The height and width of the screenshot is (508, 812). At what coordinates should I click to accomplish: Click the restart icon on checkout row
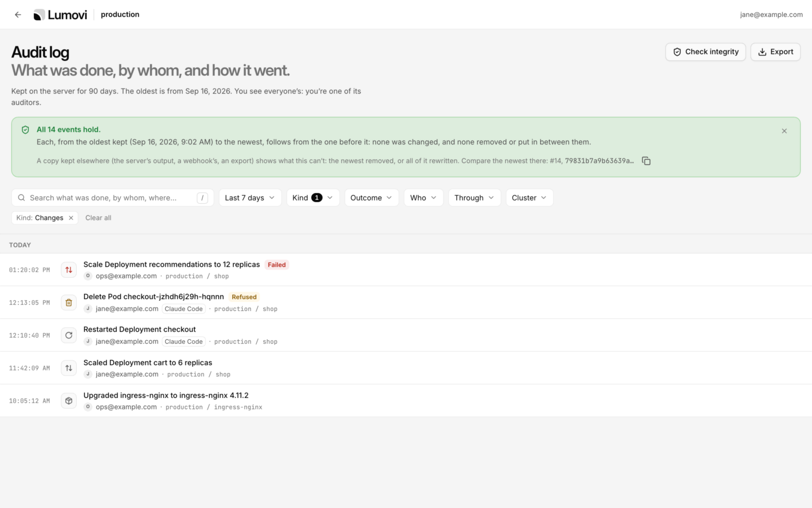(x=69, y=335)
